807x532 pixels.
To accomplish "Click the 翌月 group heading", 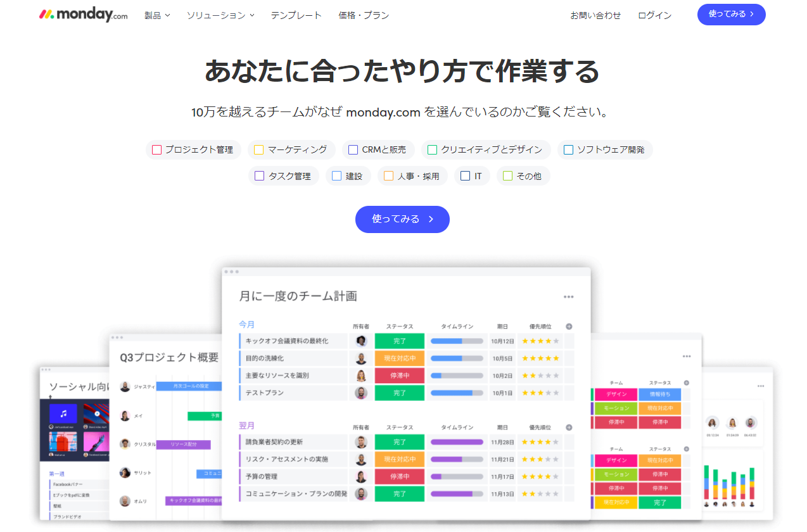I will (x=246, y=425).
